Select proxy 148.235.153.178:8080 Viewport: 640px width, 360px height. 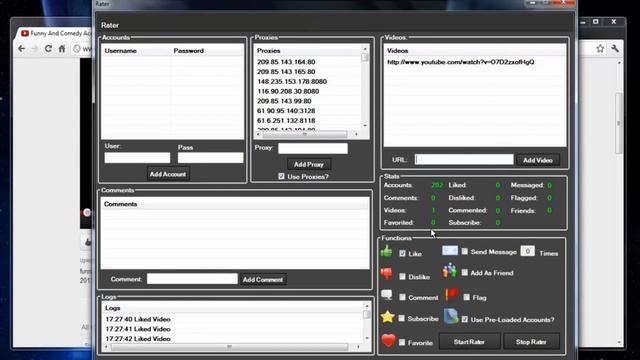292,82
